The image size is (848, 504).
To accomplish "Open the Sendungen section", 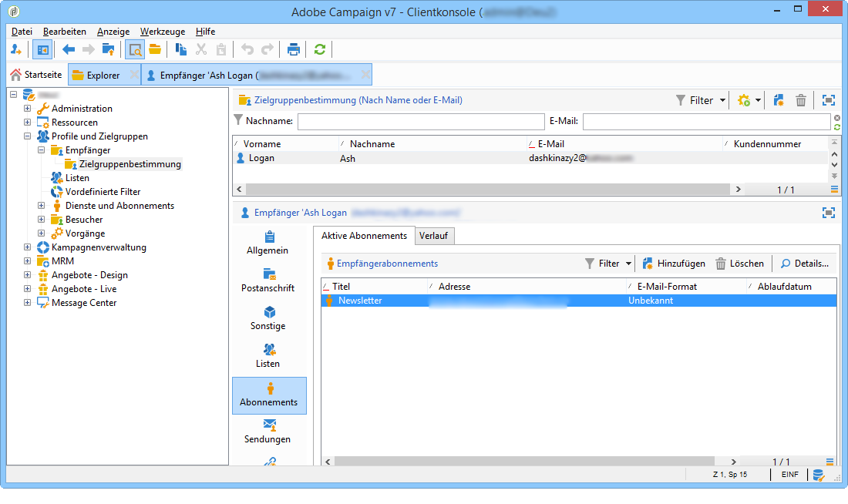I will (268, 432).
